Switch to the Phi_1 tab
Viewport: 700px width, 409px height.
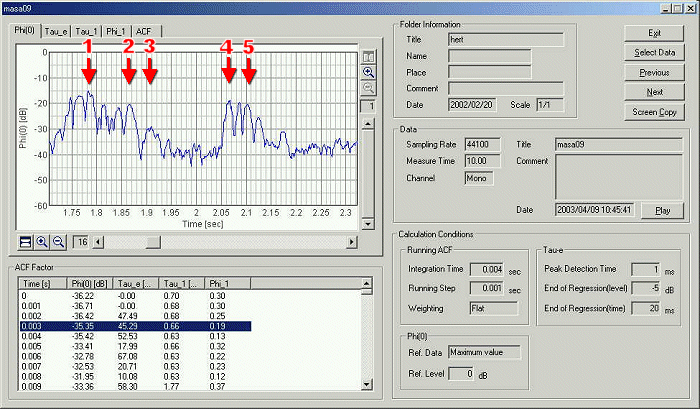click(116, 31)
